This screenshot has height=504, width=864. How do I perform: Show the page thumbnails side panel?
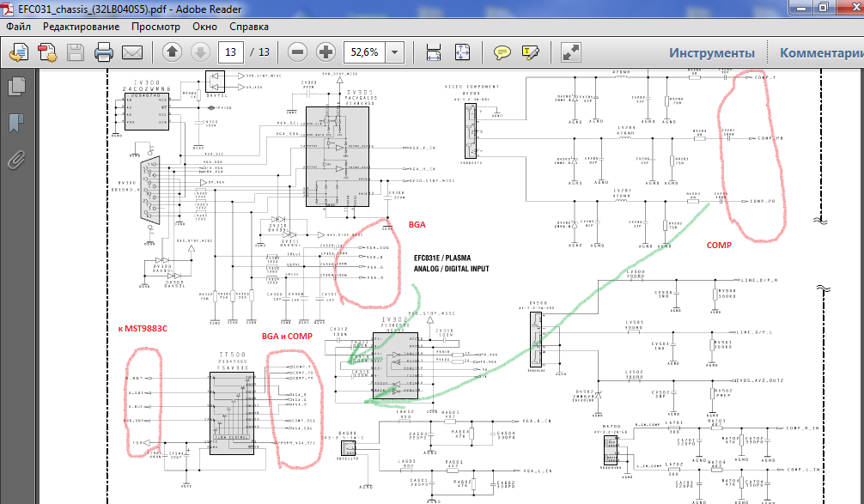click(15, 87)
